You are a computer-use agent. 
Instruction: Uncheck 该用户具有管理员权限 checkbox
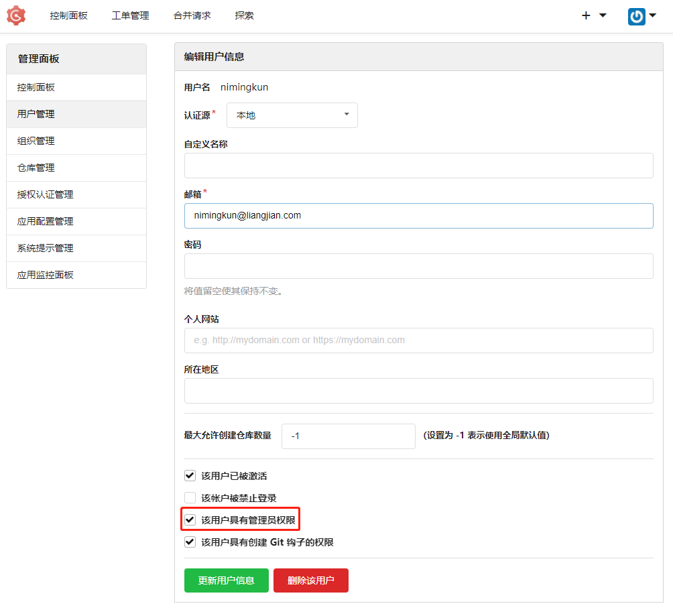tap(190, 519)
